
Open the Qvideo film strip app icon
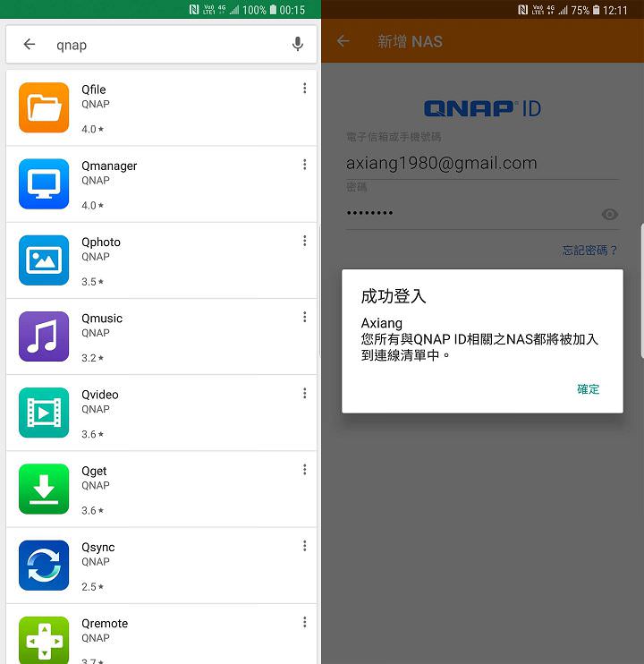coord(44,413)
